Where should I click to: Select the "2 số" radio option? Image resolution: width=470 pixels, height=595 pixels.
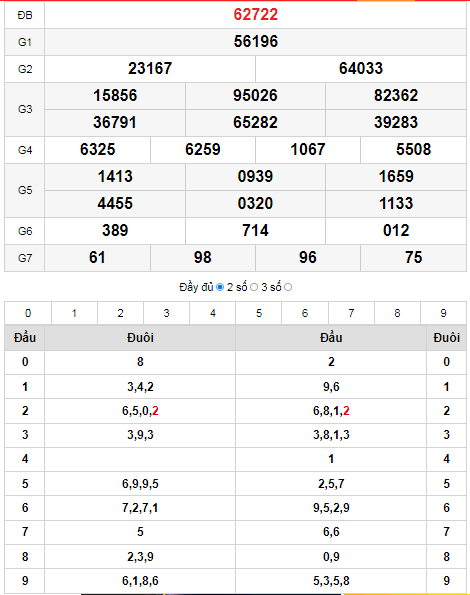click(x=254, y=287)
